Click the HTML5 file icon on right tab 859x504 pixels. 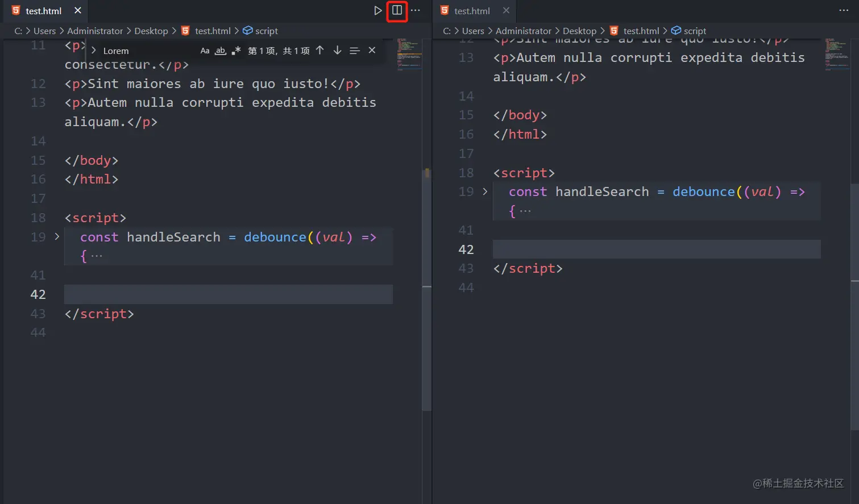[445, 10]
